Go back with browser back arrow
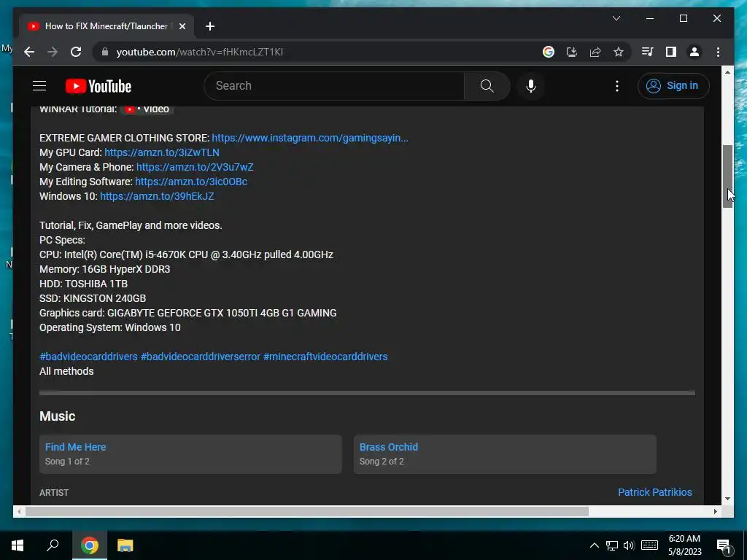Viewport: 747px width, 560px height. click(29, 52)
